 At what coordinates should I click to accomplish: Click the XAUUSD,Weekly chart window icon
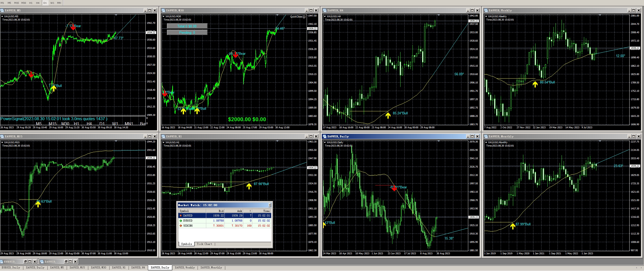(486, 10)
